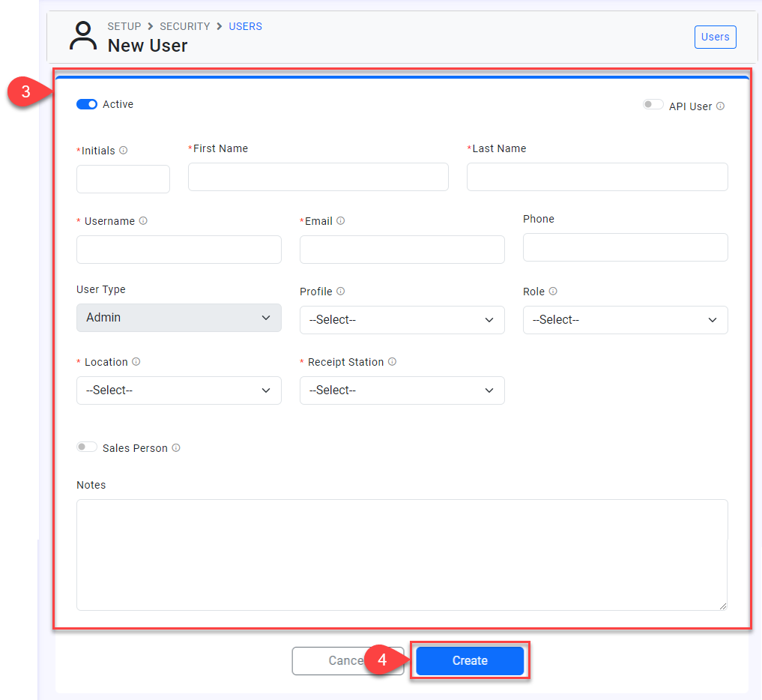The width and height of the screenshot is (762, 700).
Task: Click the Users button at top right
Action: [715, 37]
